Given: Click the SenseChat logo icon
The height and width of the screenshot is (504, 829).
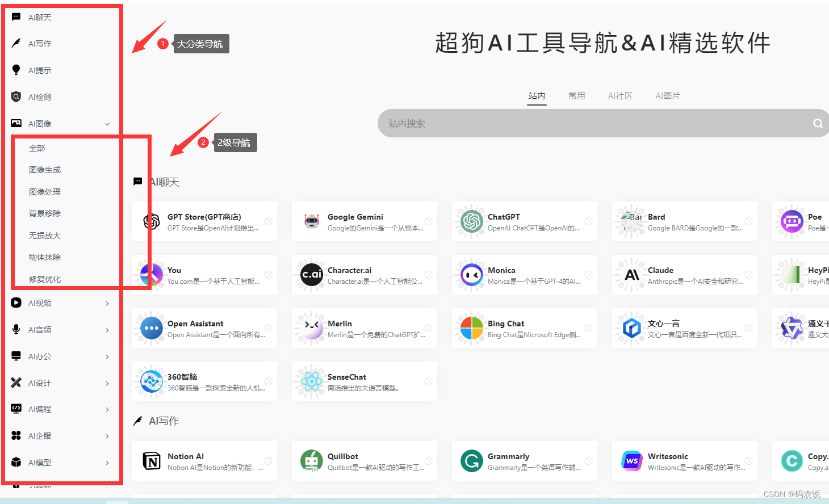Looking at the screenshot, I should (312, 381).
